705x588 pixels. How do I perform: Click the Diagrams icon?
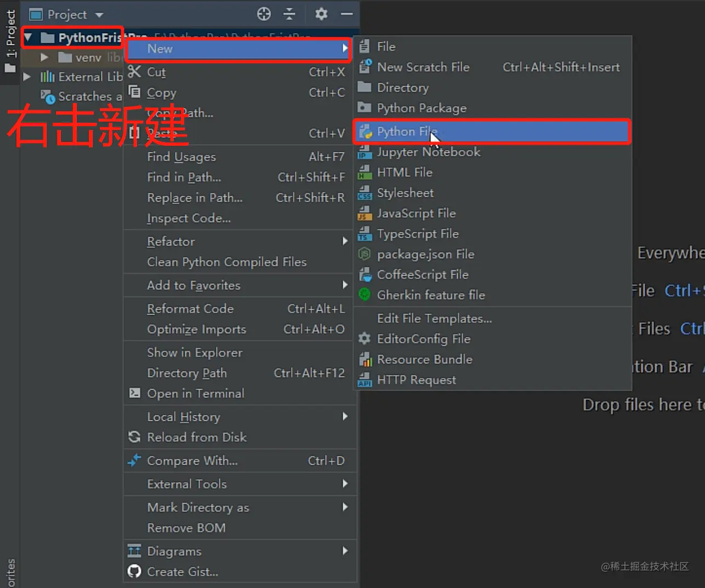click(134, 551)
